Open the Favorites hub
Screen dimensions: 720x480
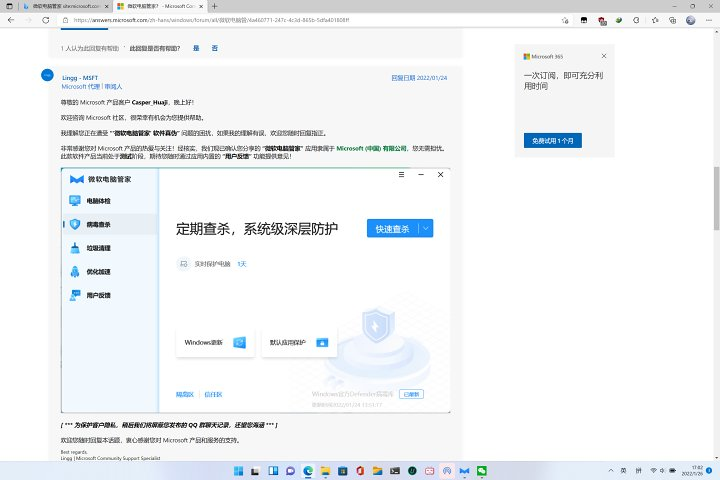[655, 20]
